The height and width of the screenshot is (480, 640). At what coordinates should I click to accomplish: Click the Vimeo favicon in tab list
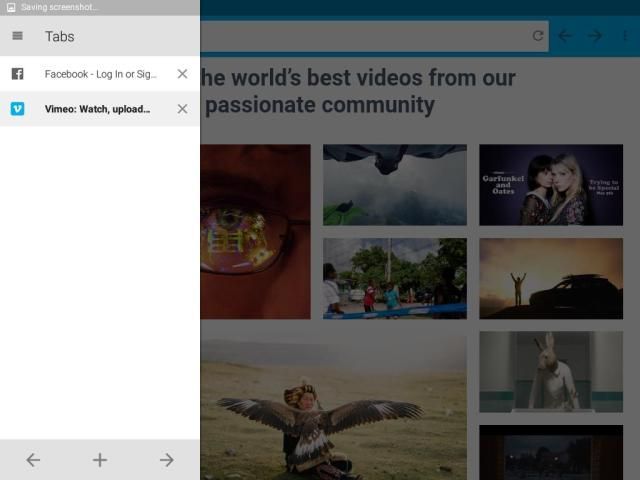[x=17, y=109]
